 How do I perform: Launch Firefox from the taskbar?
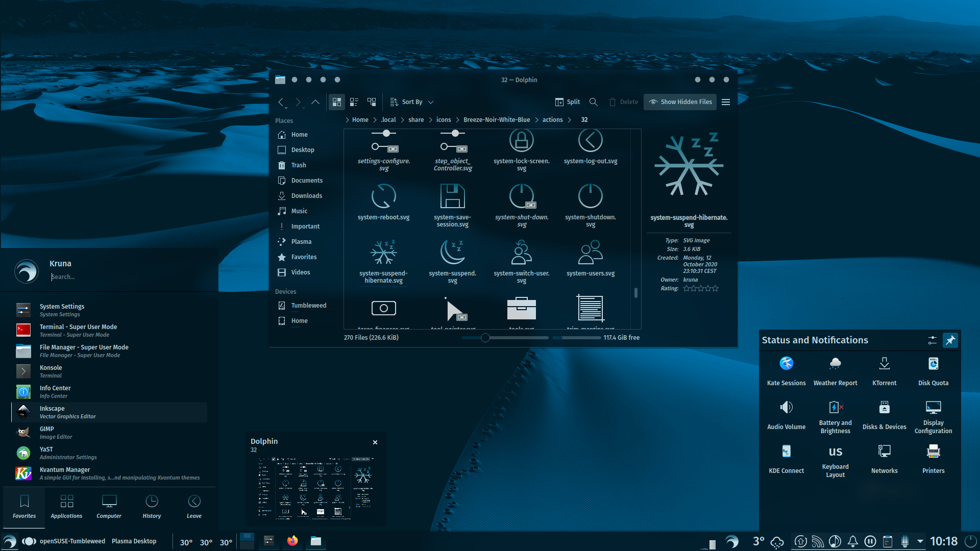[x=292, y=541]
